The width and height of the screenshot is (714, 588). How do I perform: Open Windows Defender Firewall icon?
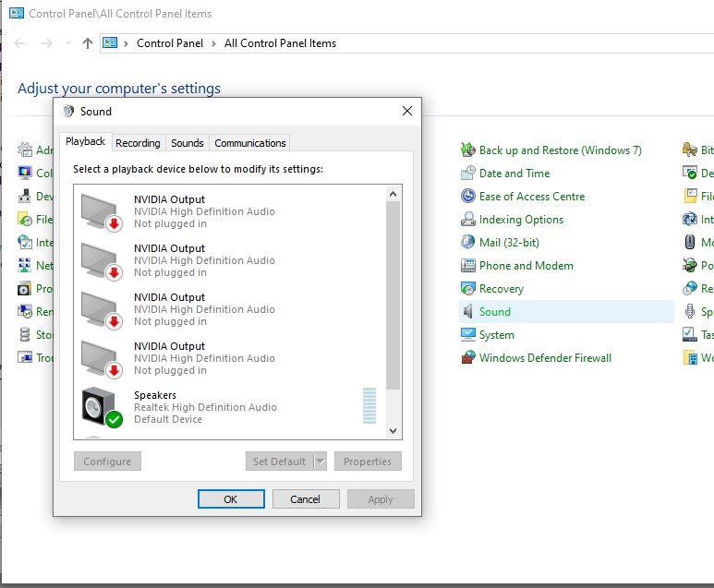pyautogui.click(x=469, y=358)
